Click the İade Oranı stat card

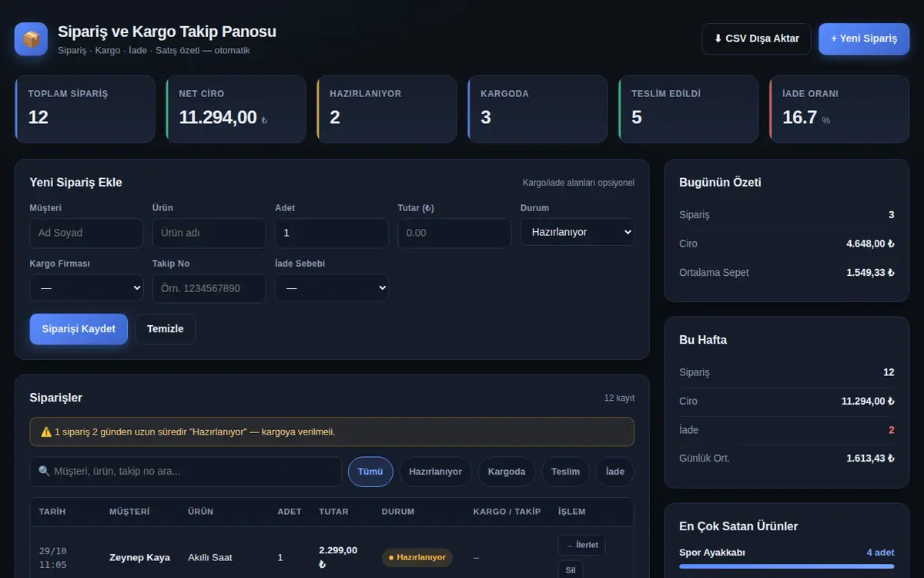pos(839,109)
